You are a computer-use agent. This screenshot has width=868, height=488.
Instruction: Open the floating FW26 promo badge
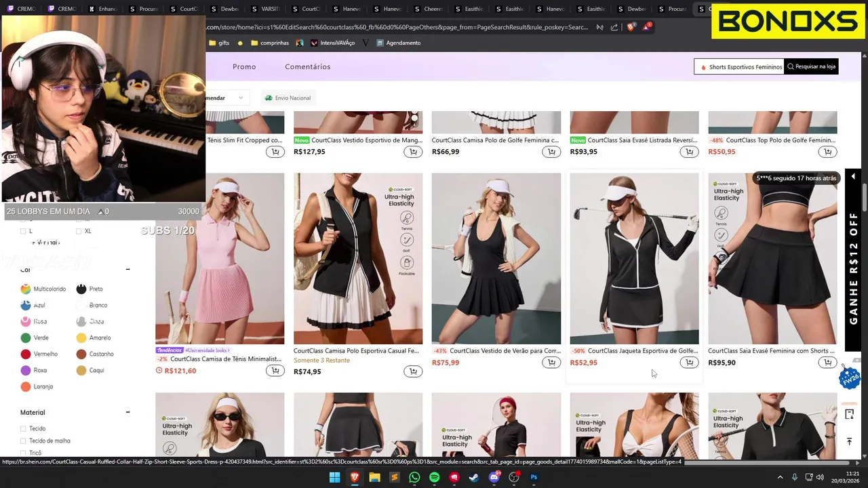tap(850, 378)
